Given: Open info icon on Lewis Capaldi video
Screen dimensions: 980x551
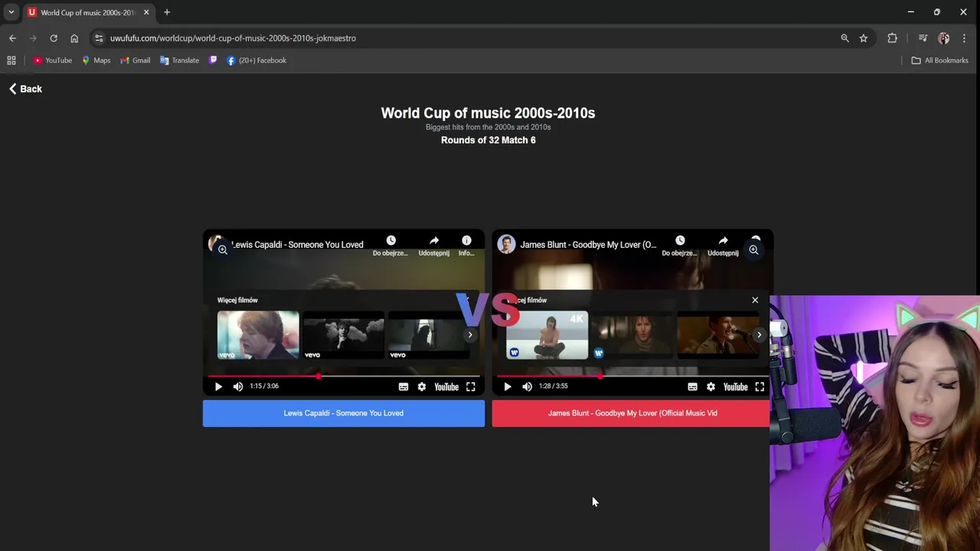Looking at the screenshot, I should pos(466,245).
